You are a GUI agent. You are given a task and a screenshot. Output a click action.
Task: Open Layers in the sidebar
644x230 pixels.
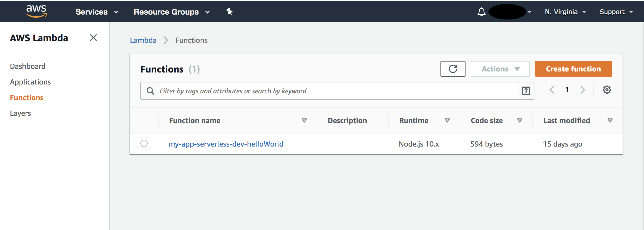(20, 113)
